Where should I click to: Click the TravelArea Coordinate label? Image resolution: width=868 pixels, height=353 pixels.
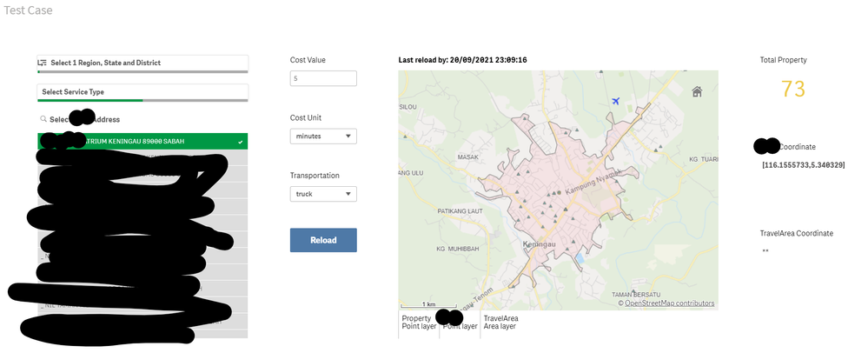tap(796, 233)
